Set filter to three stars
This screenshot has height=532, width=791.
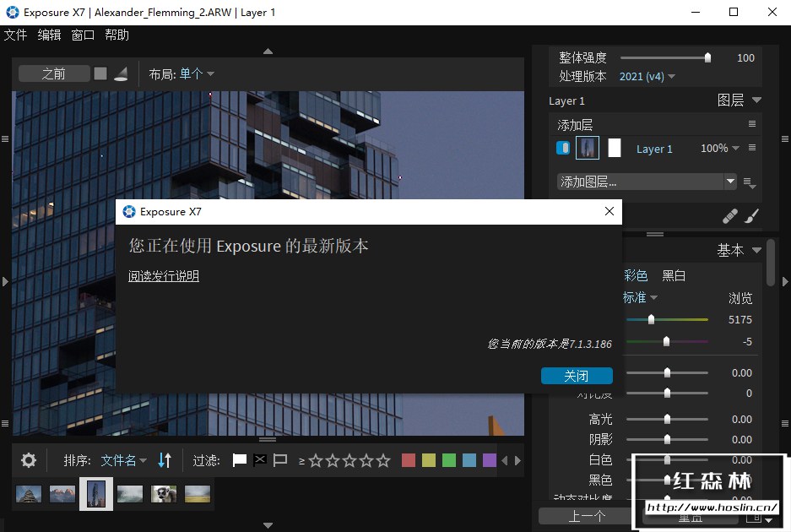click(x=349, y=460)
